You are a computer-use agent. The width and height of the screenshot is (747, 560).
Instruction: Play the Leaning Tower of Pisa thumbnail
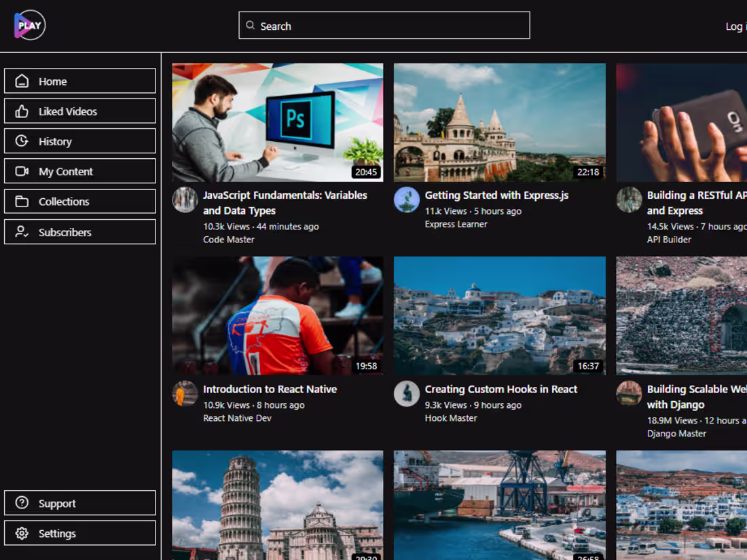tap(277, 505)
